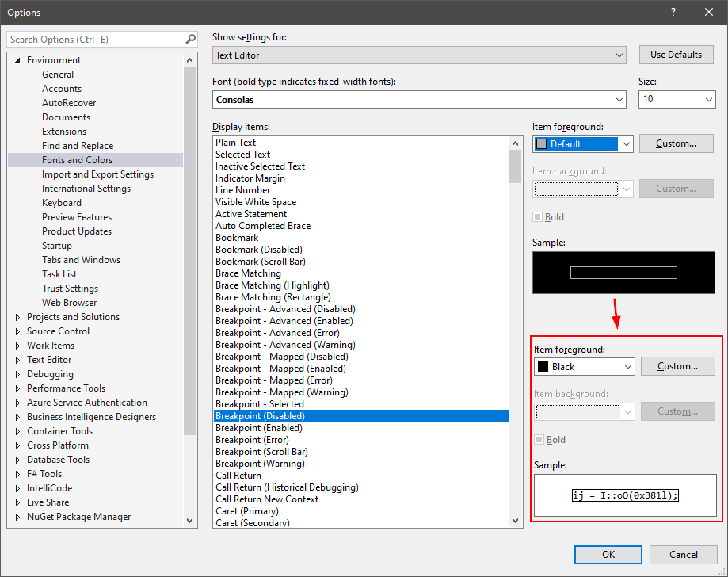Expand the Projects and Solutions node
The width and height of the screenshot is (728, 577).
click(17, 317)
